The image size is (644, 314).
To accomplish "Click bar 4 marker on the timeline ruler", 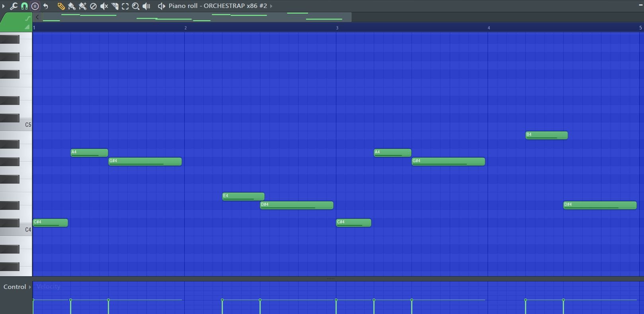I will (x=489, y=28).
